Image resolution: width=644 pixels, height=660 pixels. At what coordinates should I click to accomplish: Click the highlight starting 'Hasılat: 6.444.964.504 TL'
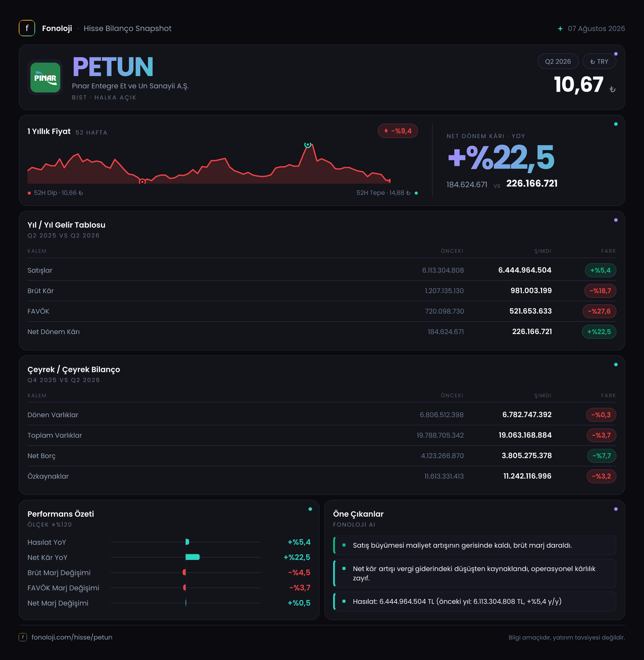tap(475, 601)
